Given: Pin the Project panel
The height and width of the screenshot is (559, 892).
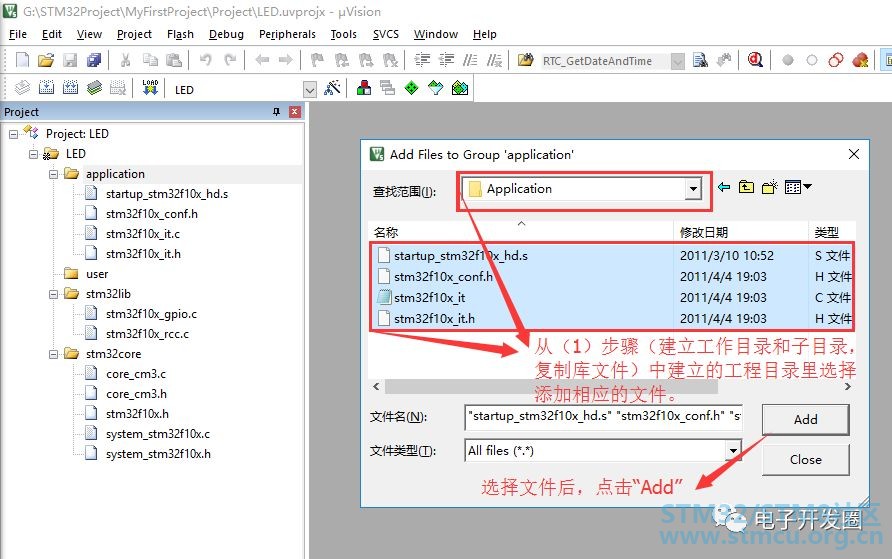Looking at the screenshot, I should point(276,111).
